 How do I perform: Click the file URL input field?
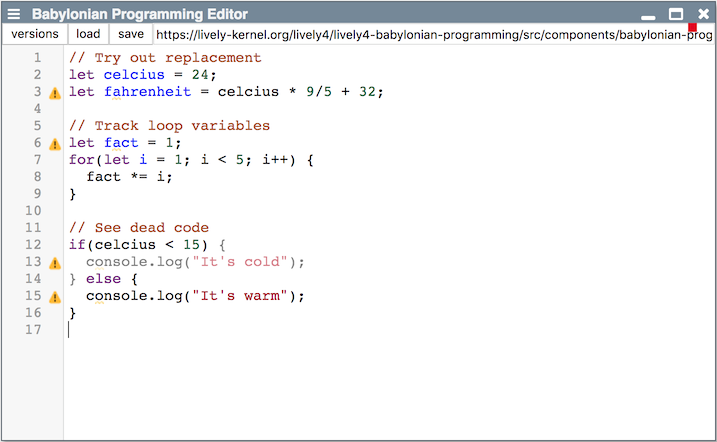(x=430, y=34)
